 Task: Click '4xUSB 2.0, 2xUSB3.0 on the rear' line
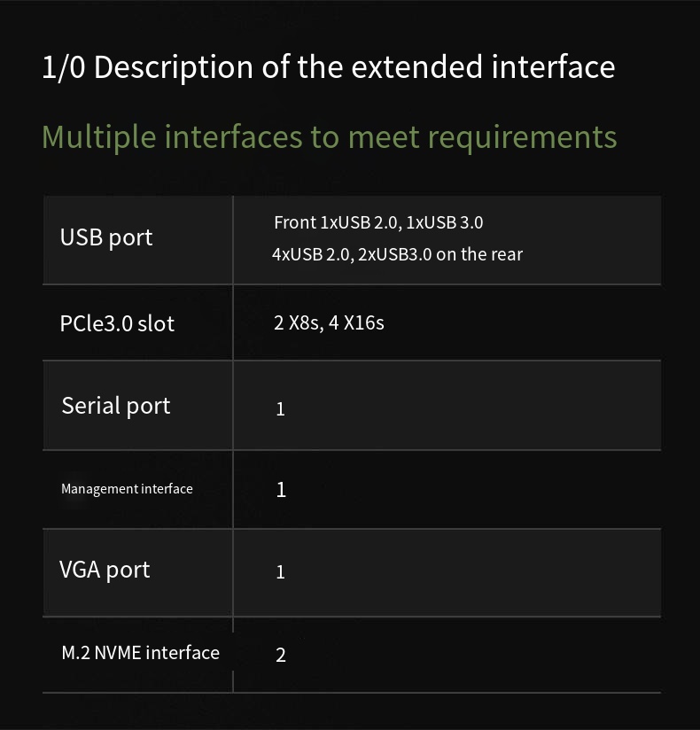coord(397,254)
